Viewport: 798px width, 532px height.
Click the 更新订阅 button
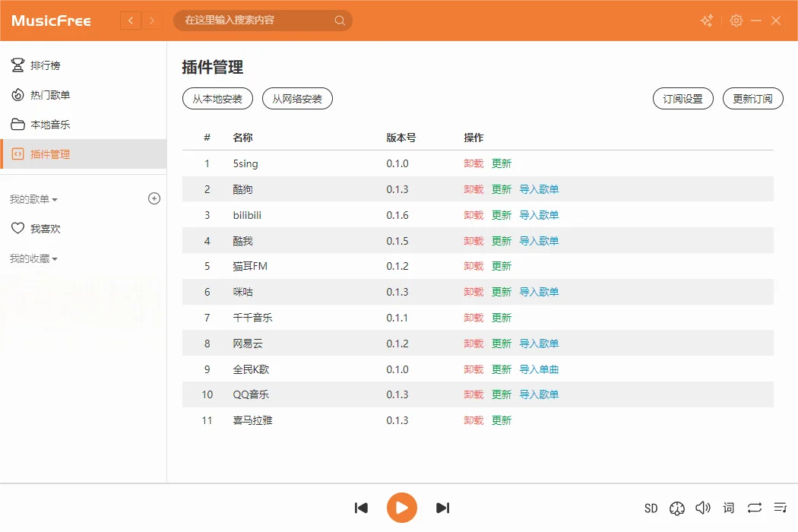point(752,98)
